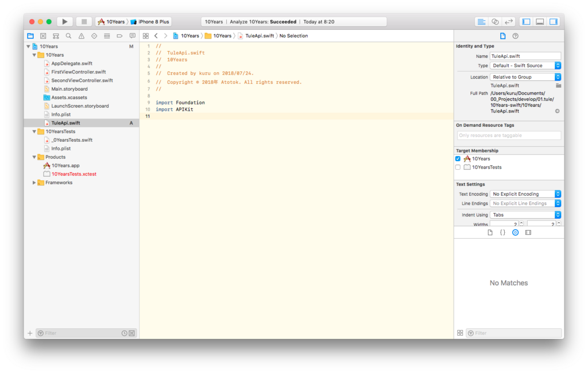
Task: Open the Breakpoint navigator
Action: point(119,36)
